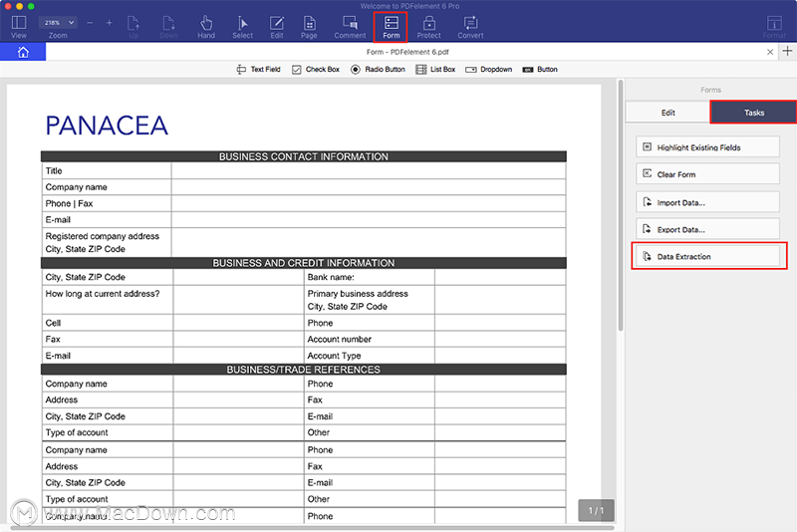Click How long at current address? text
The image size is (797, 532).
coord(103,294)
